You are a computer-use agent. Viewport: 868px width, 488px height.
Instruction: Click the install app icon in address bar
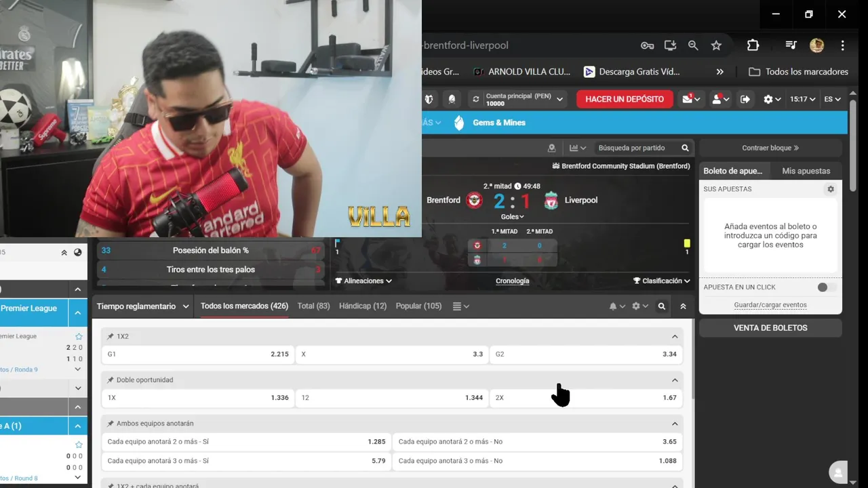[670, 45]
